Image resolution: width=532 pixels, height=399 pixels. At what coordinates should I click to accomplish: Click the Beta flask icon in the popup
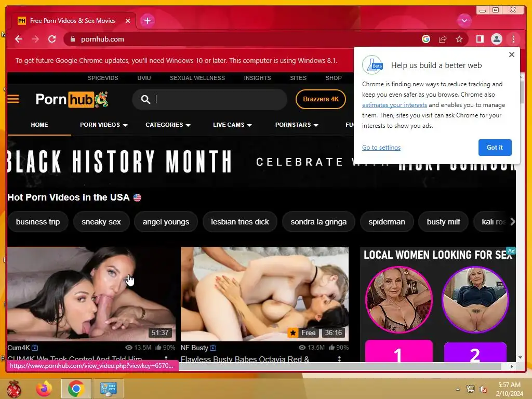(x=372, y=65)
